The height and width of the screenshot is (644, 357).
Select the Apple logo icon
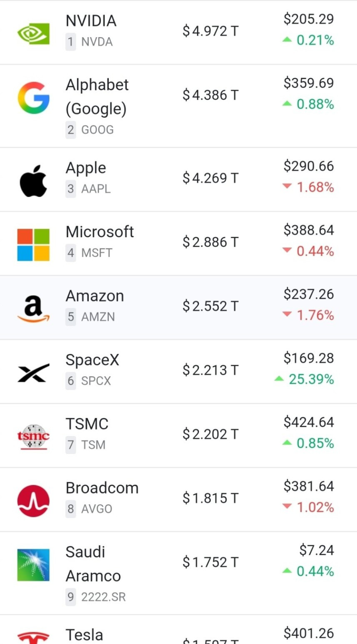pos(33,181)
